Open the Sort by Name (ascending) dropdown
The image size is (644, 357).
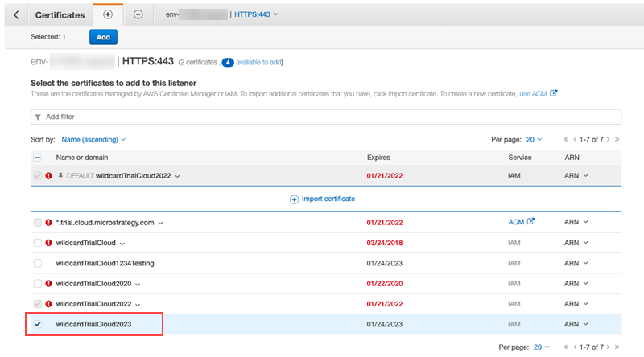click(93, 139)
